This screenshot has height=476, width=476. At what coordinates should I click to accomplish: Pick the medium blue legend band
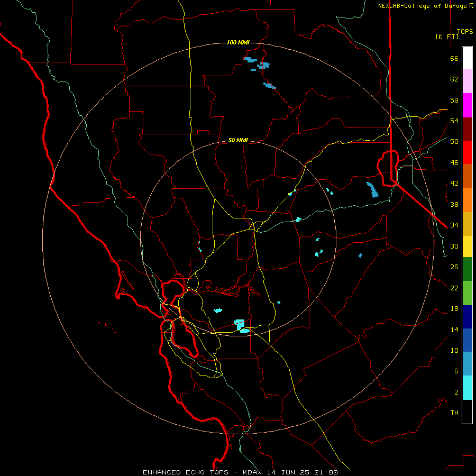click(x=467, y=340)
